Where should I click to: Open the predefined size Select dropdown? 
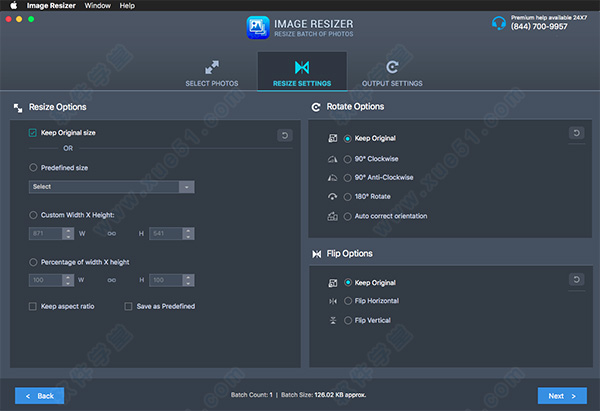tap(111, 187)
